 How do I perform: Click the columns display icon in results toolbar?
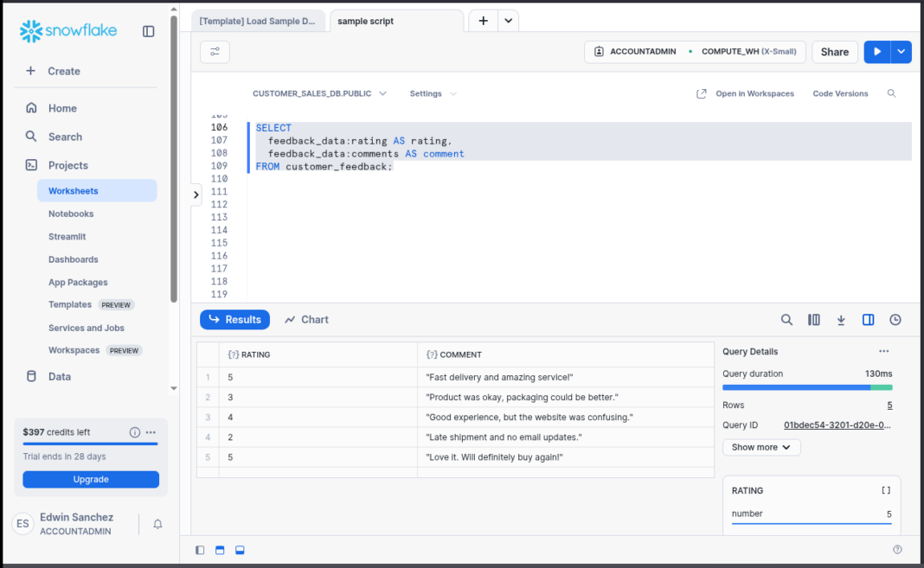tap(814, 319)
